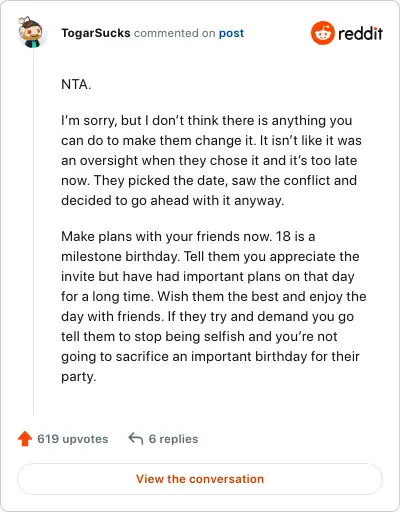Follow the blue "post" link
The width and height of the screenshot is (400, 512).
pyautogui.click(x=231, y=33)
